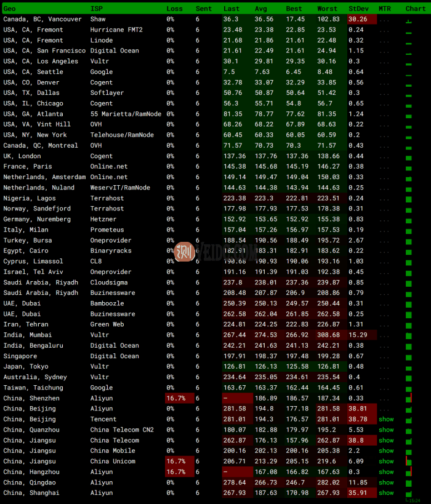Click the 55 Marietta/RamNode ISP cell
This screenshot has height=504, width=431.
tap(126, 114)
